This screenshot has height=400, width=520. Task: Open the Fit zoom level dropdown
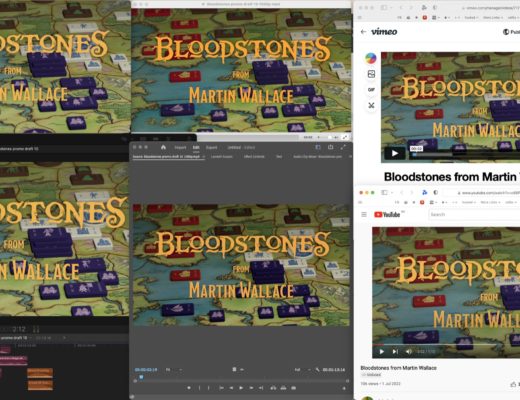(173, 370)
